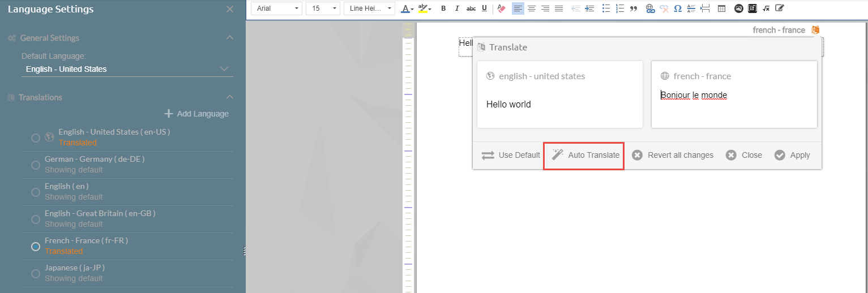868x293 pixels.
Task: Insert a bulleted list
Action: (x=606, y=8)
